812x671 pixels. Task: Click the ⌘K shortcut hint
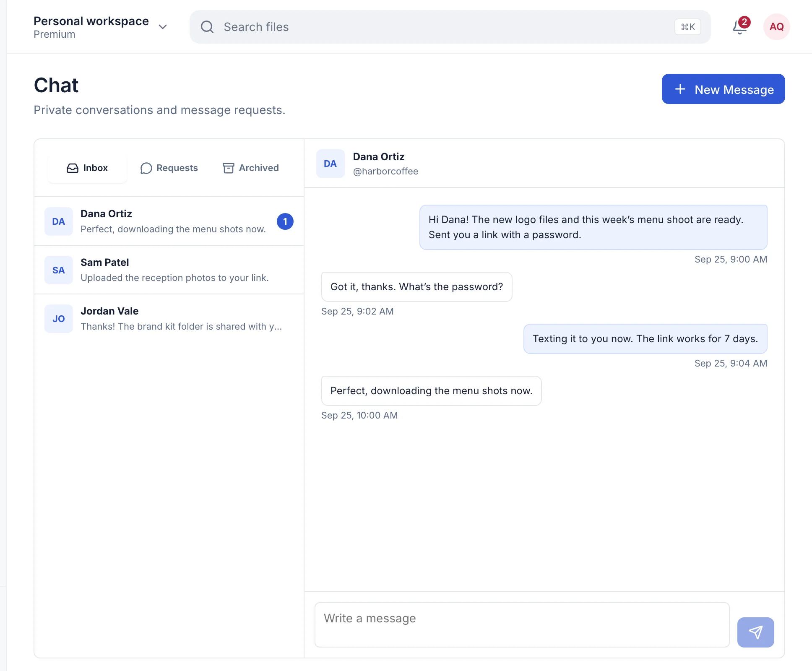[x=688, y=27]
